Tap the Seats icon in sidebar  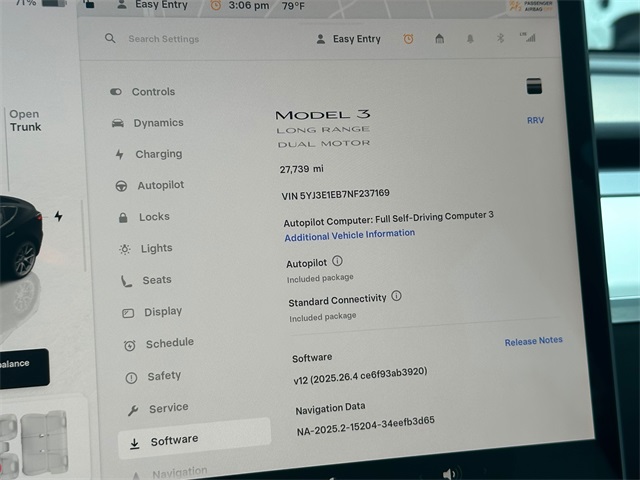pos(126,281)
